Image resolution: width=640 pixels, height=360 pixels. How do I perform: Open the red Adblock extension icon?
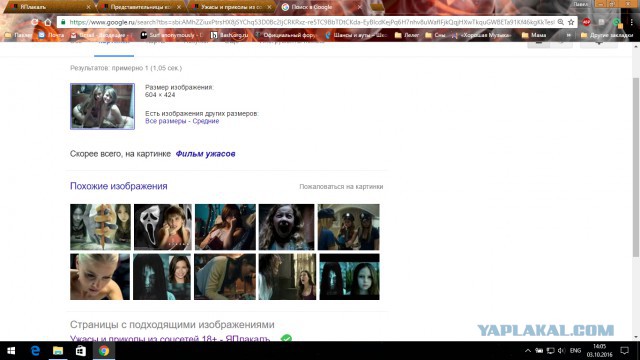tap(587, 22)
